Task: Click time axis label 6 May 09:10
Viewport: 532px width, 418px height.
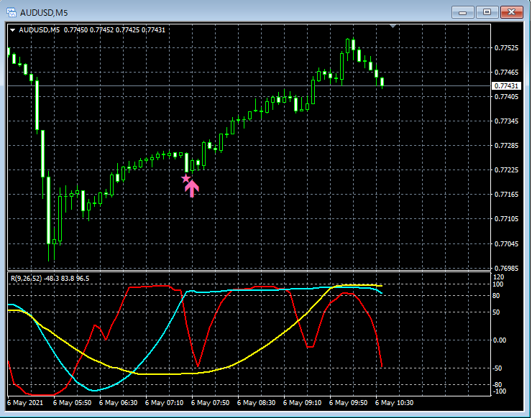Action: click(x=302, y=403)
